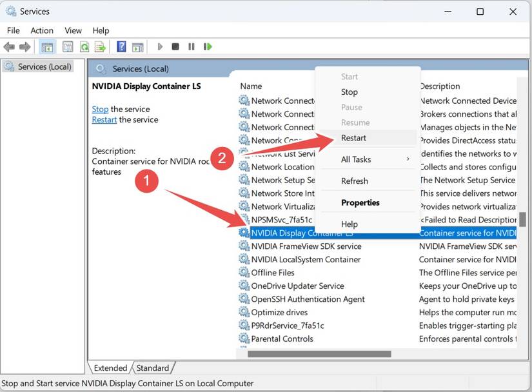
Task: Click the Start Service toolbar icon
Action: (159, 46)
